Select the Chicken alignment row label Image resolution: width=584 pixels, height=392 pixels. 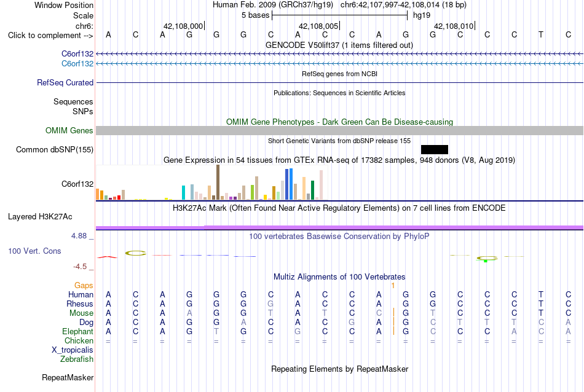click(79, 340)
